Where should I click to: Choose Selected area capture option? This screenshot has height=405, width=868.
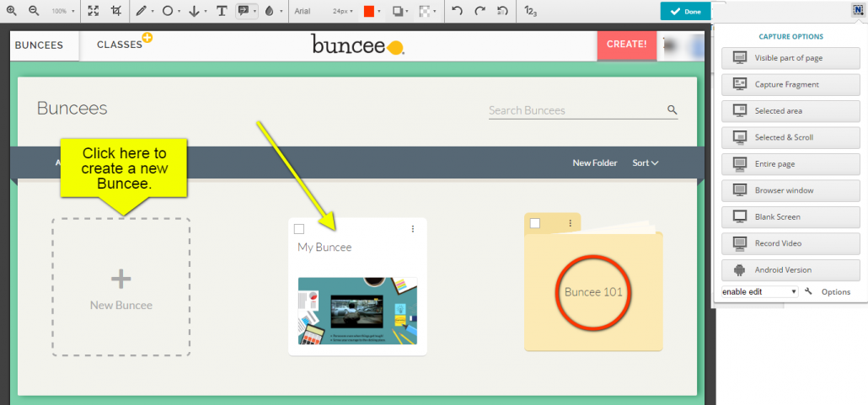[x=790, y=110]
